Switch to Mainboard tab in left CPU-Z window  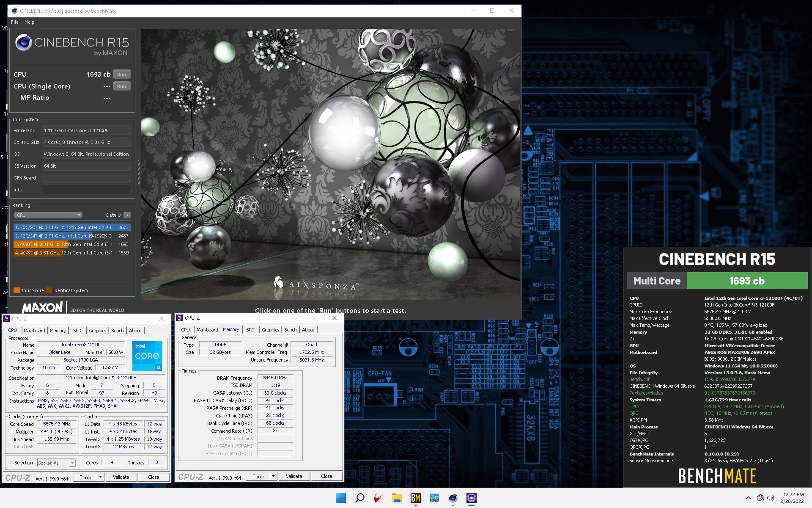(x=34, y=331)
